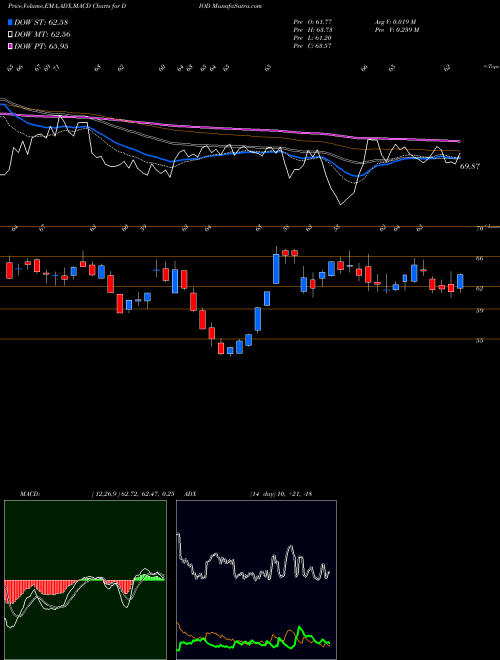500x660 pixels.
Task: Click the 55 price axis label
Action: pyautogui.click(x=479, y=341)
